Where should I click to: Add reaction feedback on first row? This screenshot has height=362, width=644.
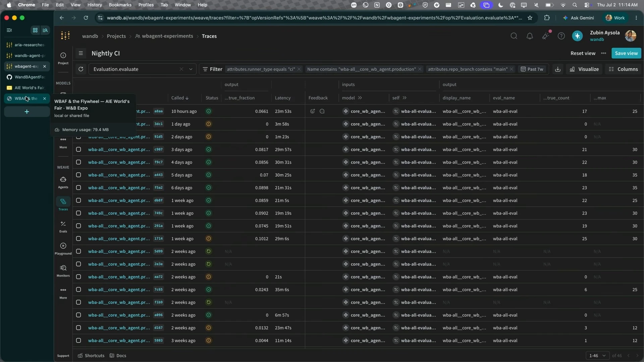[313, 111]
